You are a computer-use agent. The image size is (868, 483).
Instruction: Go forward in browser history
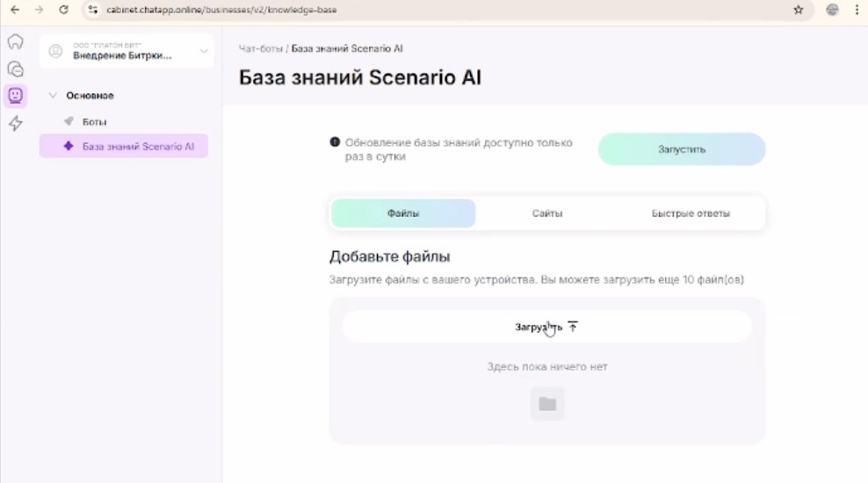click(39, 10)
